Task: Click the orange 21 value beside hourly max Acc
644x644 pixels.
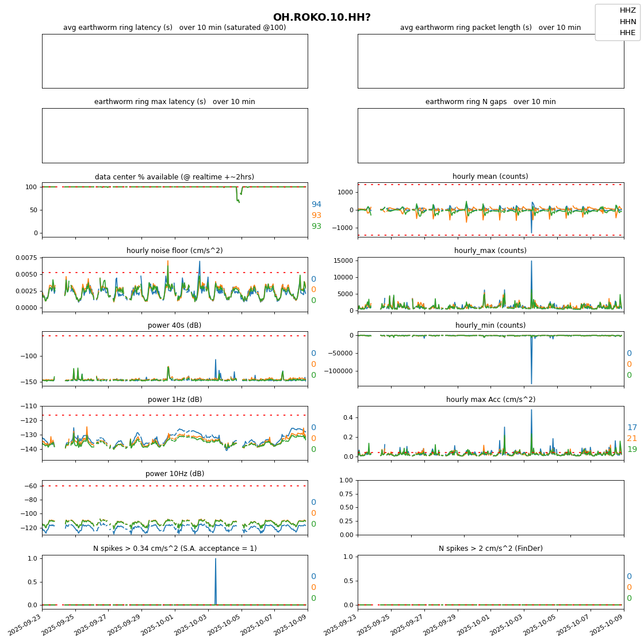Action: (x=632, y=439)
